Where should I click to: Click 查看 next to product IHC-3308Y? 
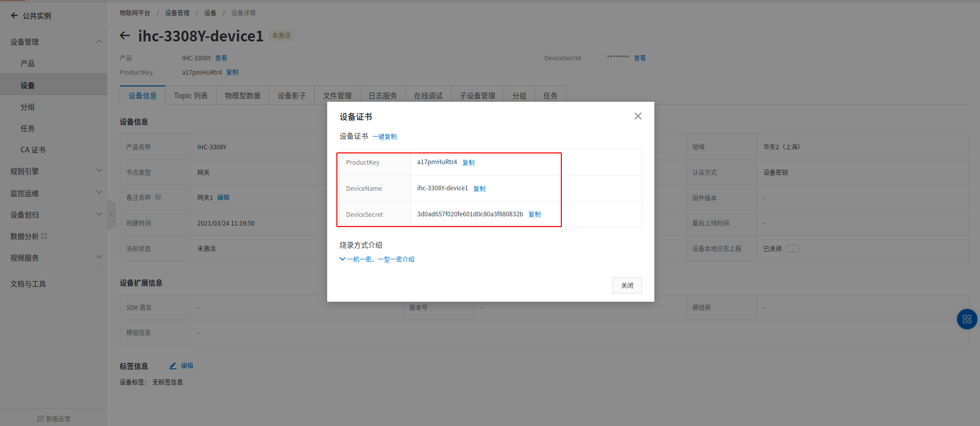point(221,58)
